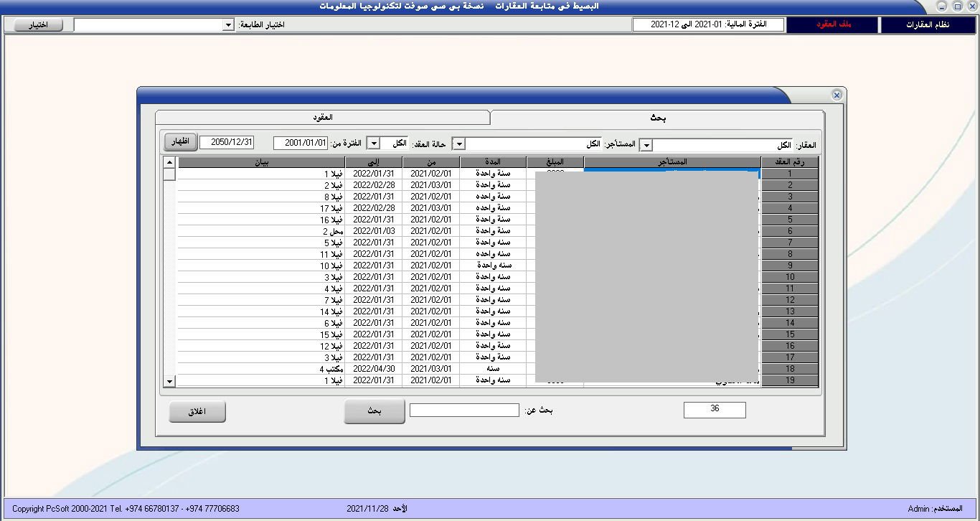The height and width of the screenshot is (521, 980).
Task: Switch to the العقود tab
Action: coord(322,117)
